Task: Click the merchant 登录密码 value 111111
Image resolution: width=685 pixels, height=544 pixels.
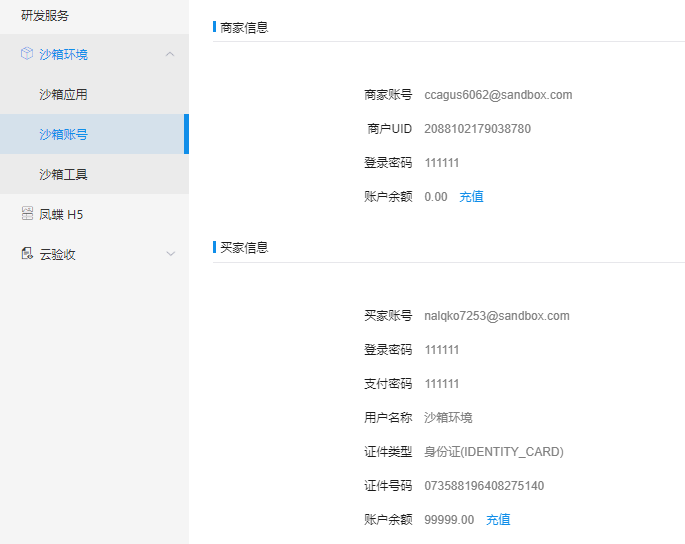Action: [x=442, y=163]
